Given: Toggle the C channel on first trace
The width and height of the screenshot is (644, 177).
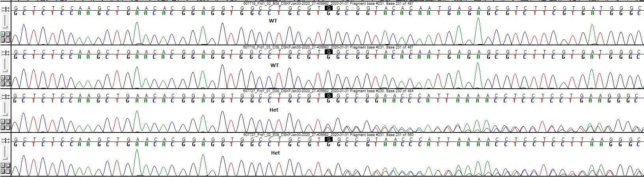Looking at the screenshot, I should coord(7,34).
